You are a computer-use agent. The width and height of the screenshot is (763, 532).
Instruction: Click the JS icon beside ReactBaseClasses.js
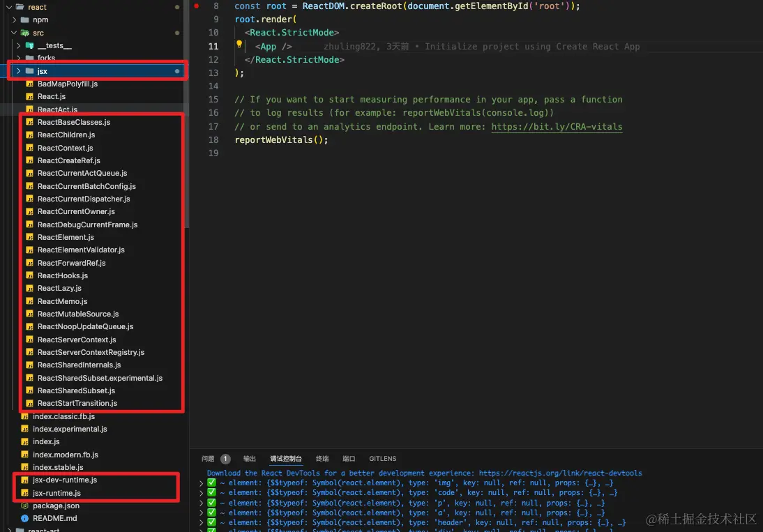(30, 122)
